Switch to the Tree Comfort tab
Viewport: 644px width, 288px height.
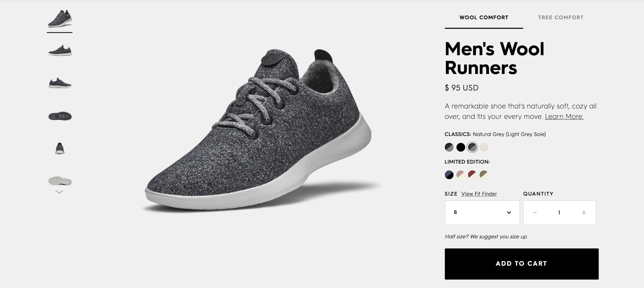pyautogui.click(x=560, y=18)
